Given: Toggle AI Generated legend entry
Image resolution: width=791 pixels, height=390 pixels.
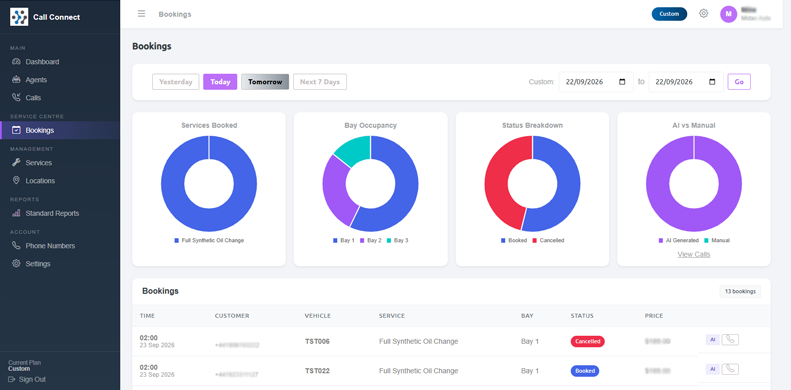Looking at the screenshot, I should [x=679, y=241].
